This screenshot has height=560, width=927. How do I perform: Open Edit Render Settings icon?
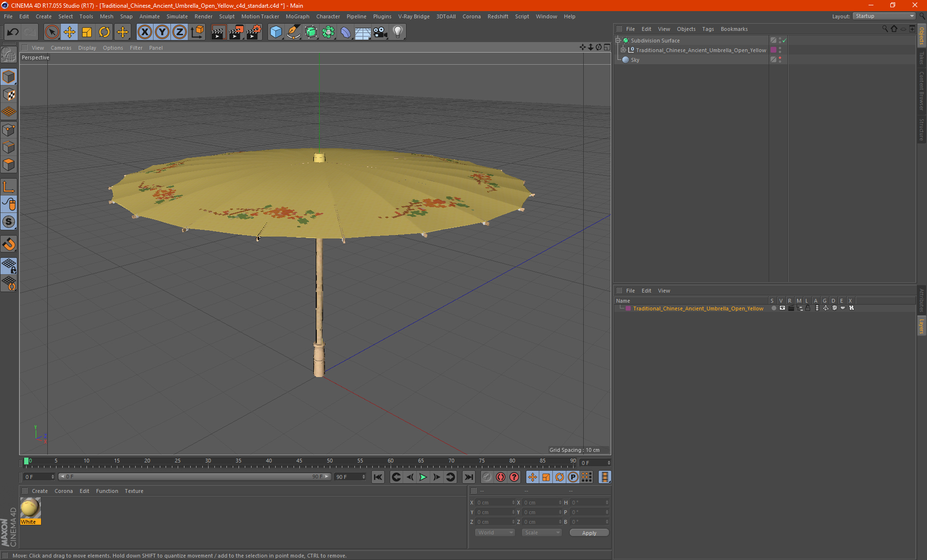[x=254, y=32]
